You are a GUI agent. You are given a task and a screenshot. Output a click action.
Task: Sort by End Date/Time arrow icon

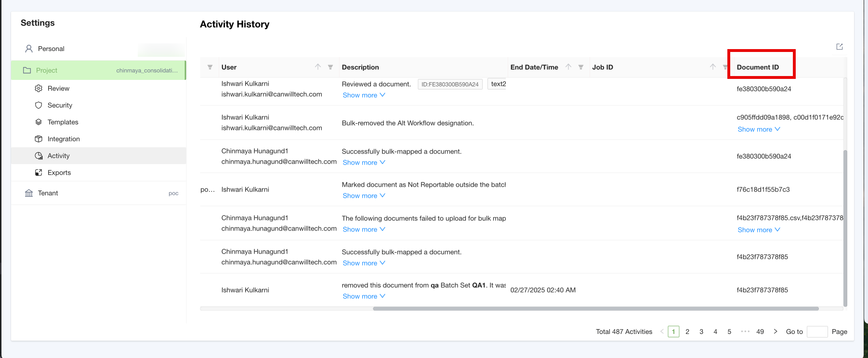coord(568,67)
